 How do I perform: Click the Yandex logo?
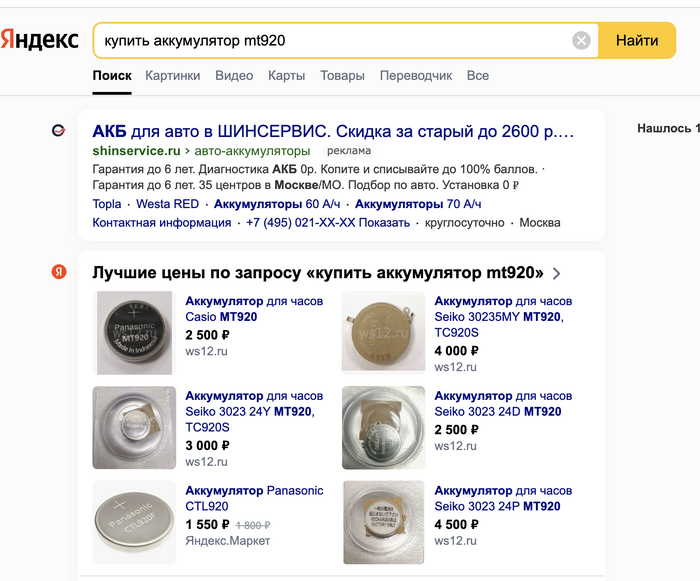40,40
